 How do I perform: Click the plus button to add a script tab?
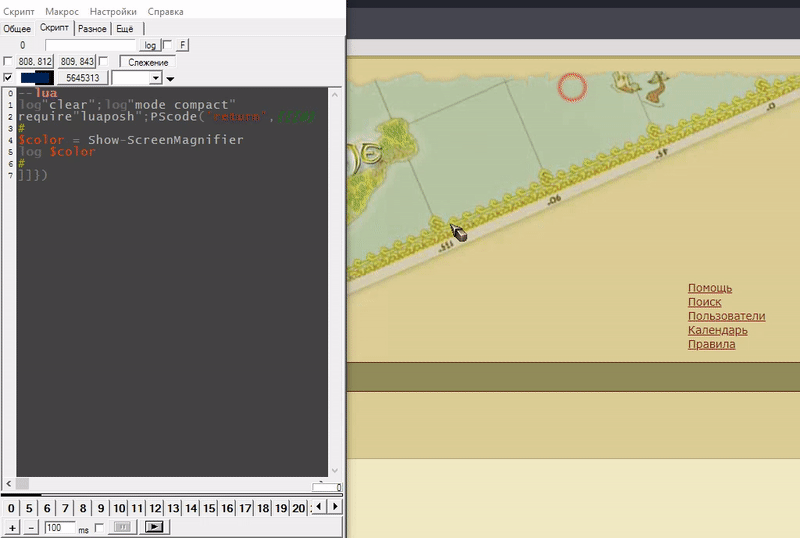coord(12,526)
